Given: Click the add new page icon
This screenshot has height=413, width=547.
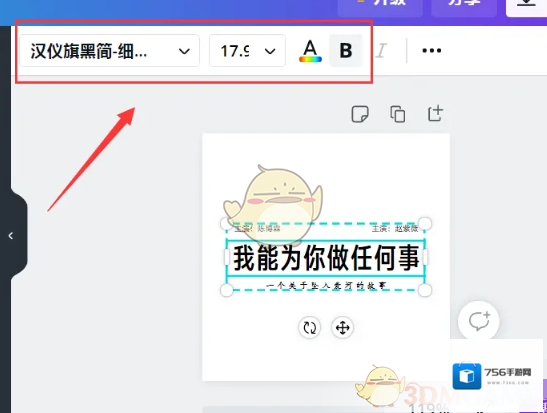Looking at the screenshot, I should [435, 114].
